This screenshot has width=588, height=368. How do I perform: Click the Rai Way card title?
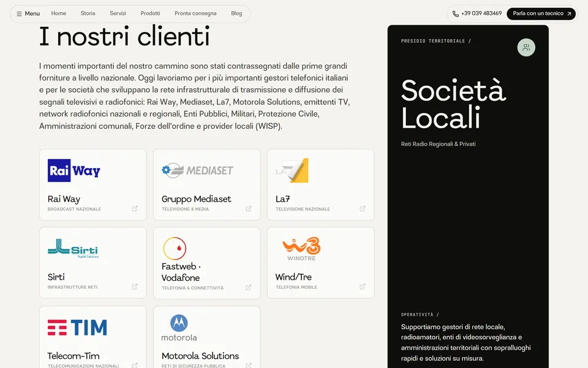tap(64, 199)
